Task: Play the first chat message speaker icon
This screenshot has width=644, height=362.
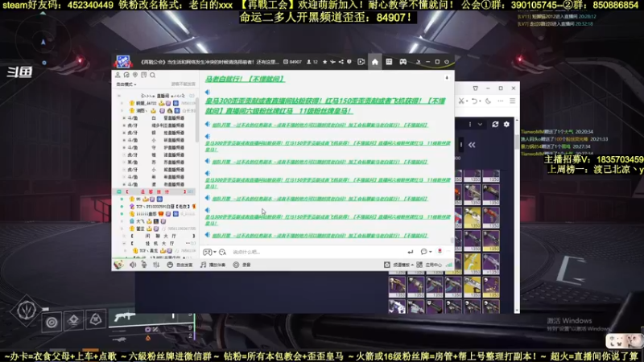Action: coord(208,92)
